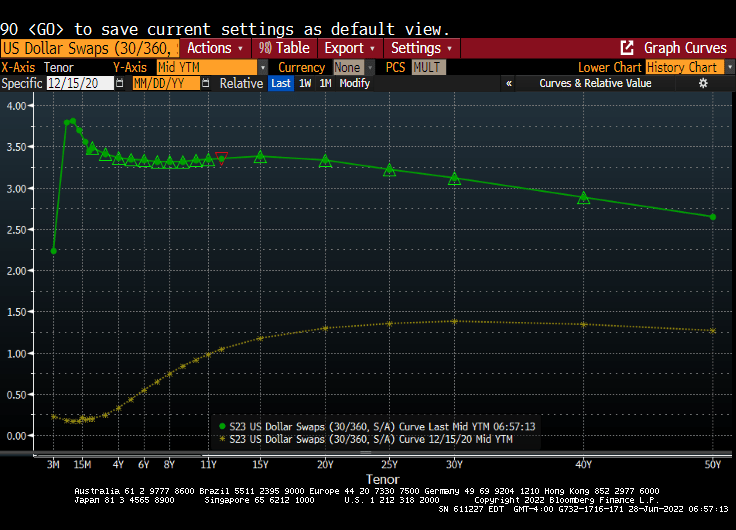This screenshot has height=530, width=736.
Task: Click the yellow 12/15/20 curve legend entry
Action: [x=370, y=438]
